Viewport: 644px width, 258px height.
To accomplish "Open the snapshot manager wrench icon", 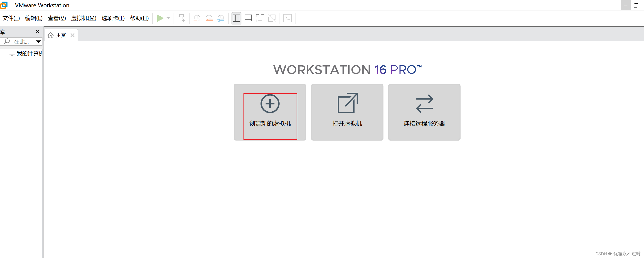I will coord(221,18).
